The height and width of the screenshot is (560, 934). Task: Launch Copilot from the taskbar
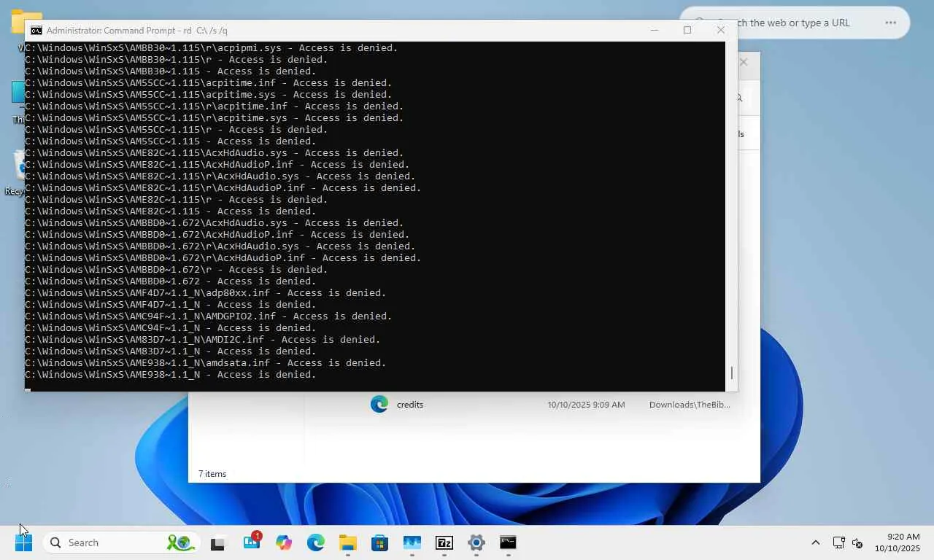284,542
